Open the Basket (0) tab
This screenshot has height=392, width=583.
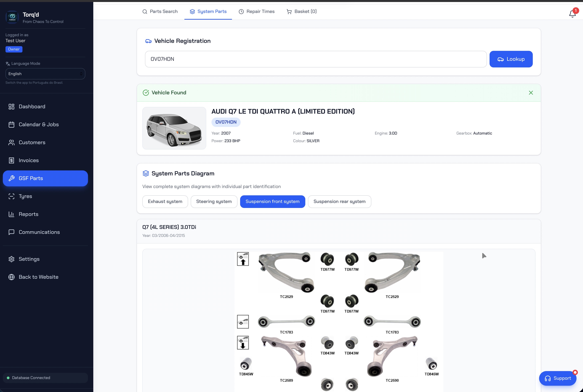301,11
